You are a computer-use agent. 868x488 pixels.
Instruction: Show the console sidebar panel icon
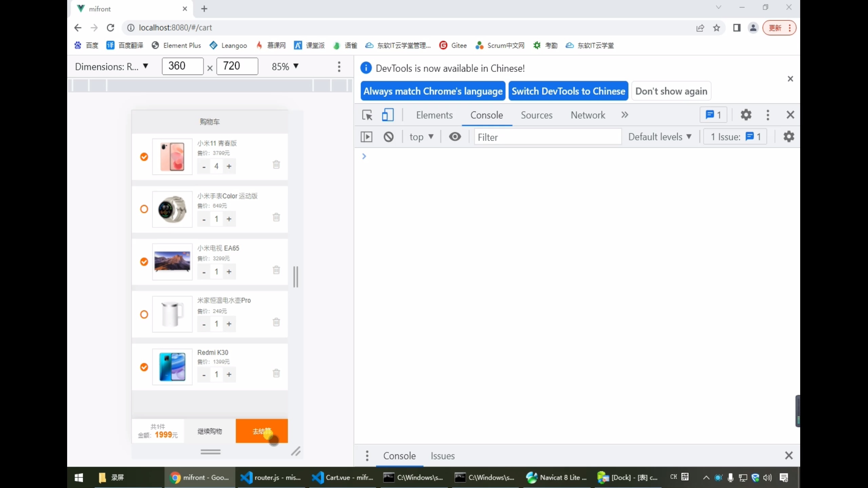366,137
